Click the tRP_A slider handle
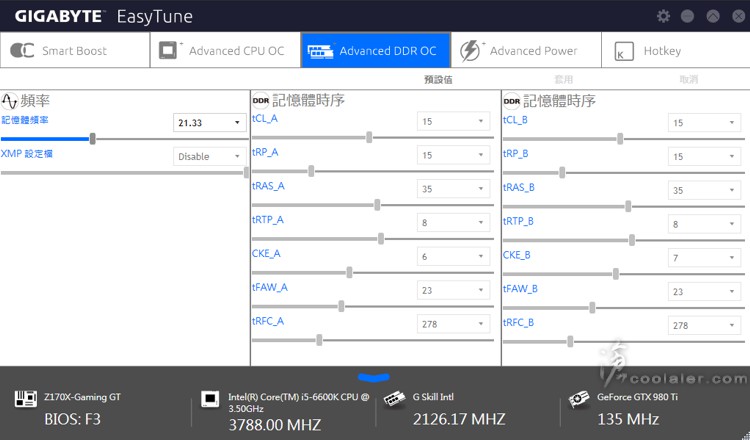 [311, 171]
